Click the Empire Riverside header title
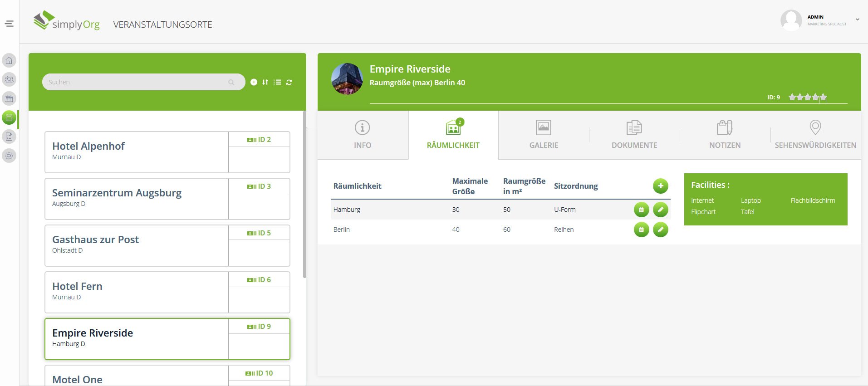Screen dimensions: 868x386 click(x=410, y=69)
